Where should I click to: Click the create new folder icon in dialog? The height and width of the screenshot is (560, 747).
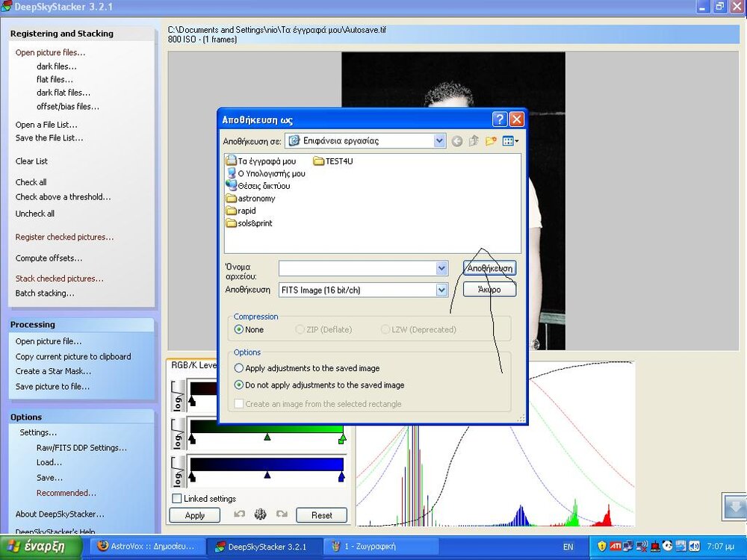(x=491, y=140)
